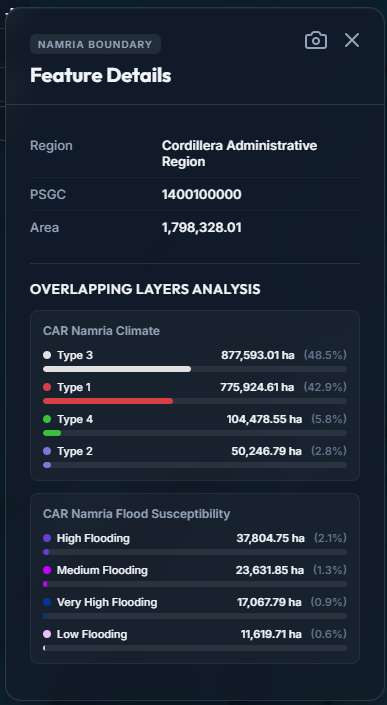Click the High Flooding progress bar
Viewport: 387px width, 705px height.
tap(195, 552)
